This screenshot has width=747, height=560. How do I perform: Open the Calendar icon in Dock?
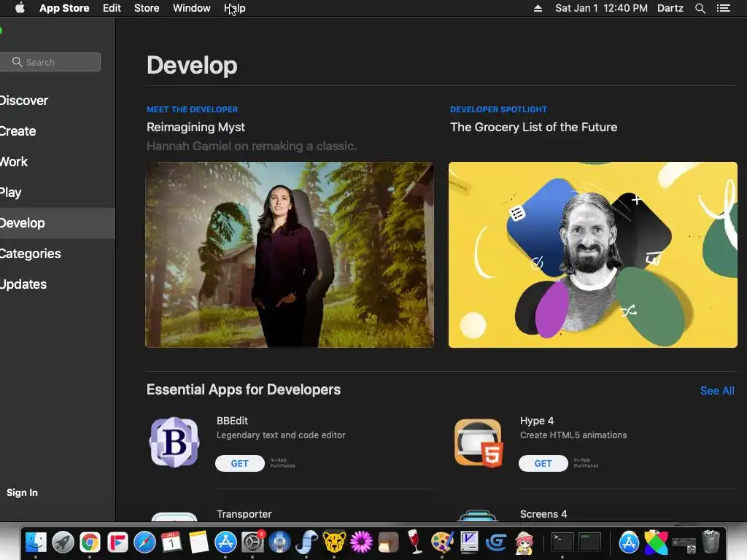(x=171, y=542)
